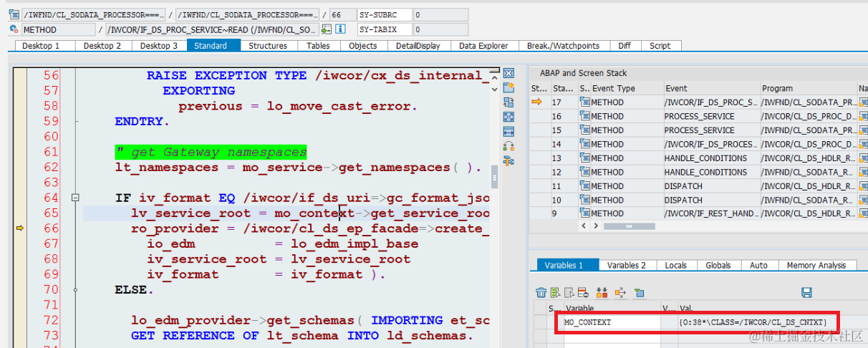Click breakpoint margin at line 65
The height and width of the screenshot is (348, 868).
pyautogui.click(x=20, y=213)
